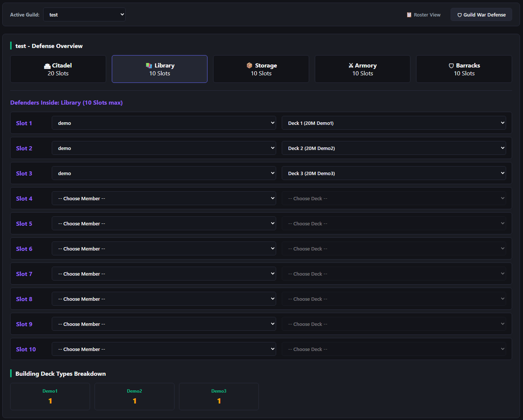Screen dimensions: 523x420
Task: Change the Deck 2 (20M Demo2) selection
Action: pyautogui.click(x=394, y=148)
